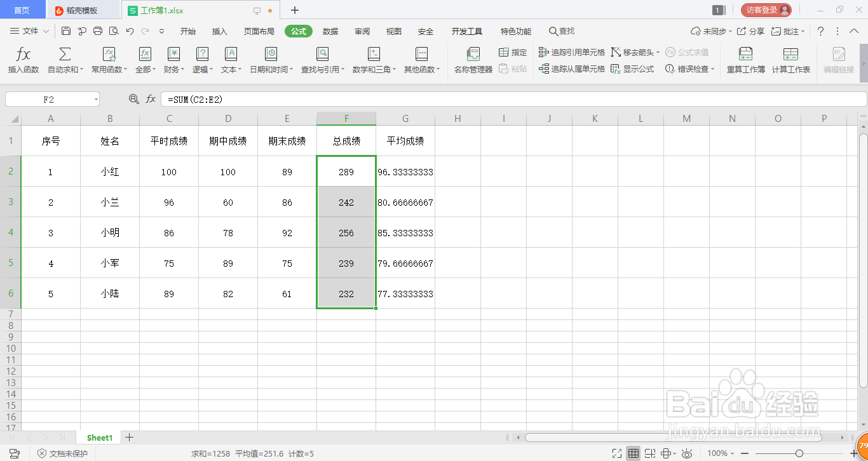Click the 访客登录 button
This screenshot has height=461, width=868.
click(x=766, y=10)
